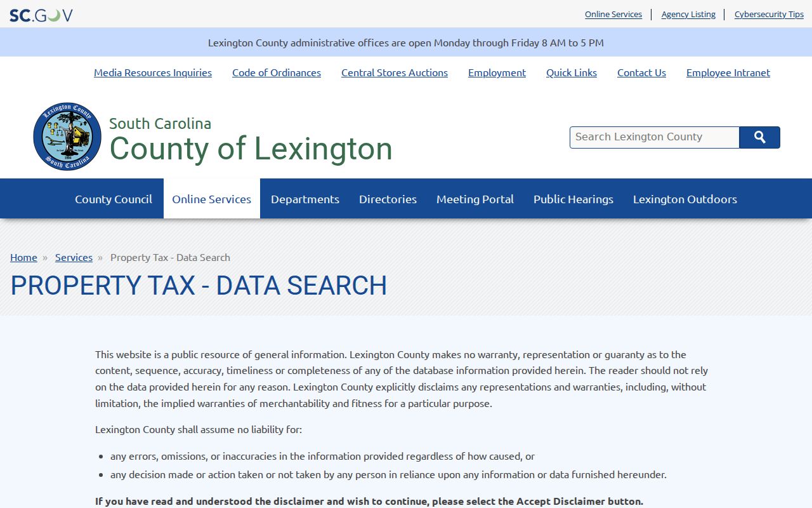Image resolution: width=812 pixels, height=508 pixels.
Task: Open the County Council menu
Action: click(114, 199)
